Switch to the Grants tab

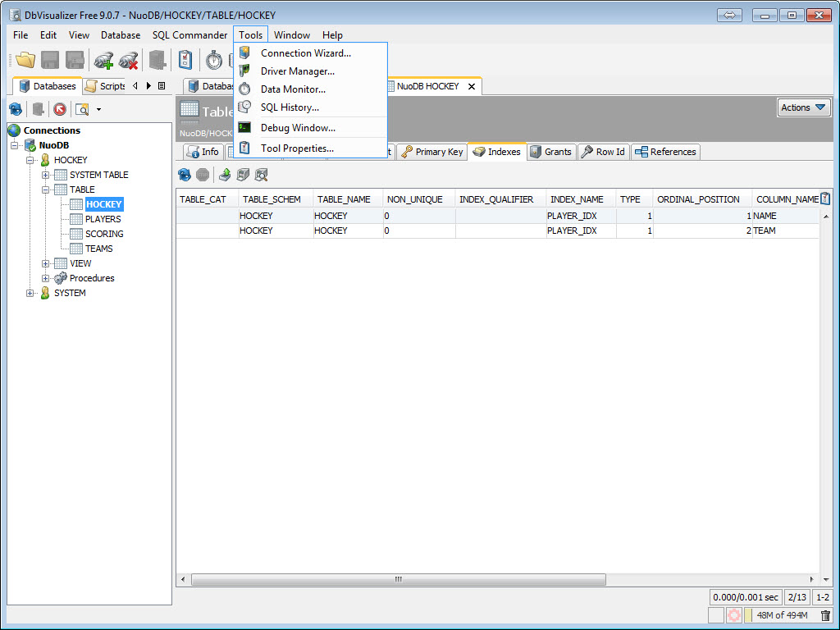551,152
